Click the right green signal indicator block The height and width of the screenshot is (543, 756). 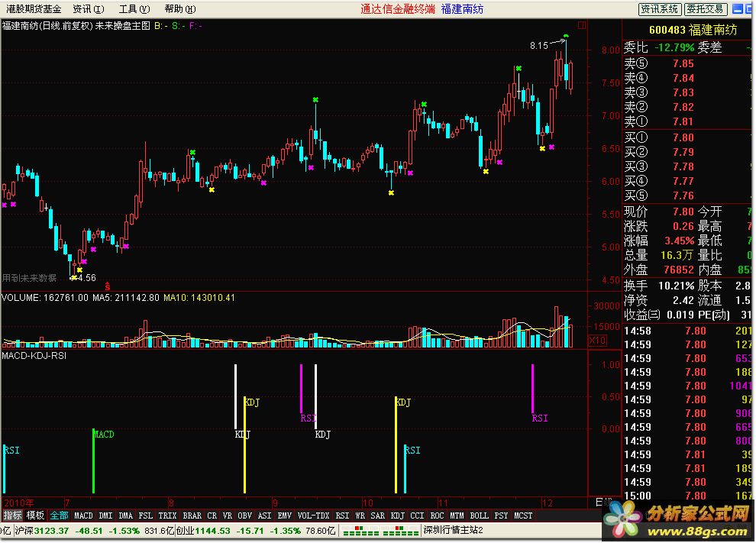[400, 531]
